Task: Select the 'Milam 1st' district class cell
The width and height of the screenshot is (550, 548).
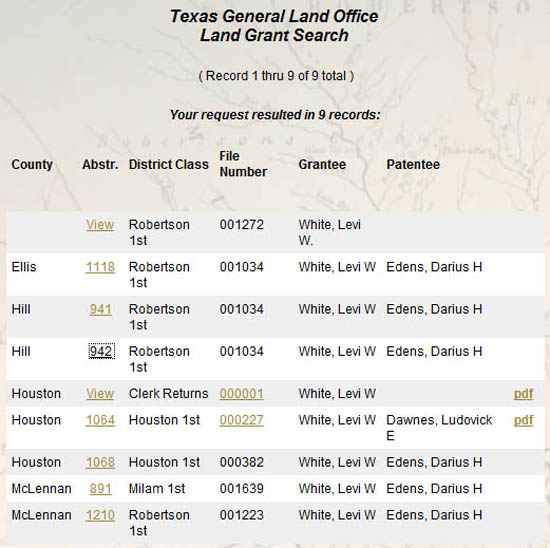Action: coord(157,488)
